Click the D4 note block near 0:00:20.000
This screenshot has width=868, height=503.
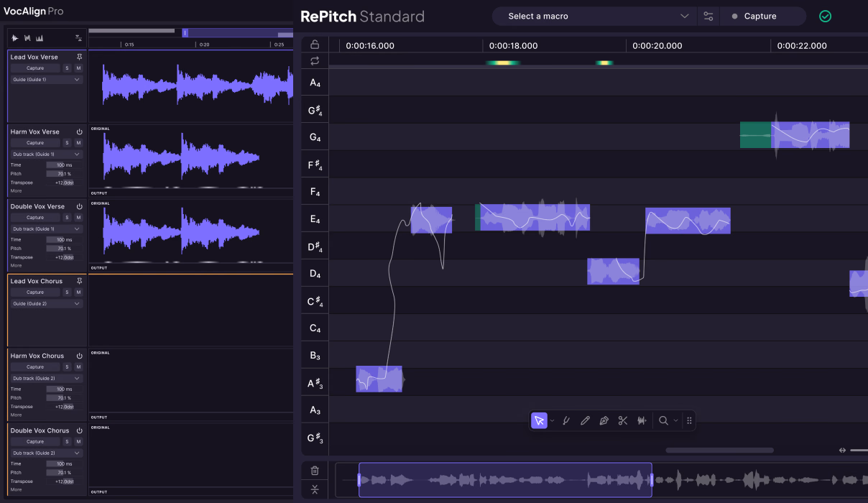click(613, 272)
